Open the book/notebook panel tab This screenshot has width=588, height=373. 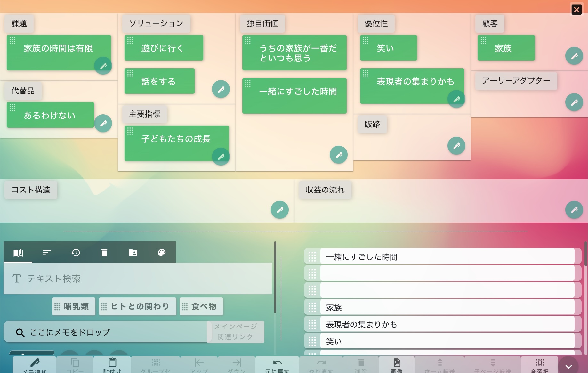(x=18, y=253)
